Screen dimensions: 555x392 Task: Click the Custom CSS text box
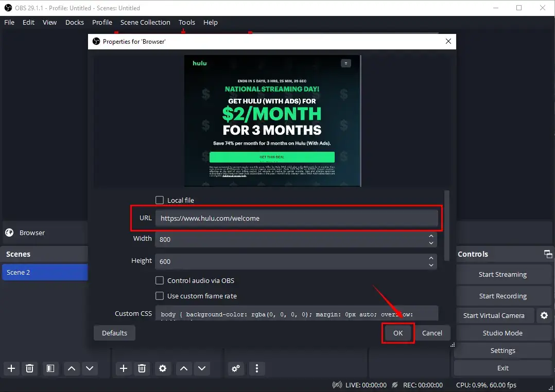coord(297,313)
